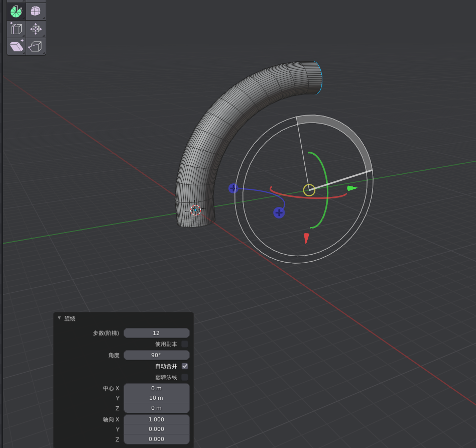Click the green arrow gizmo handle
476x448 pixels.
352,188
